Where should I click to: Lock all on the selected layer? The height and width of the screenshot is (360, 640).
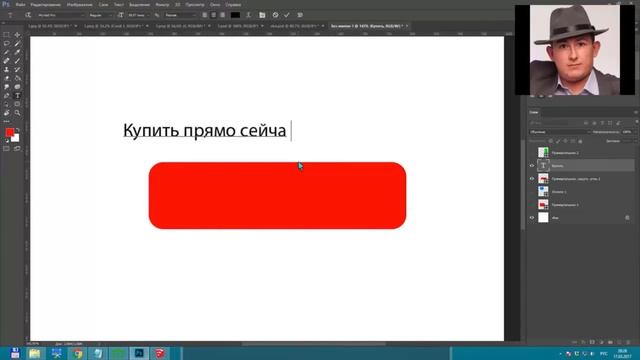pos(580,141)
